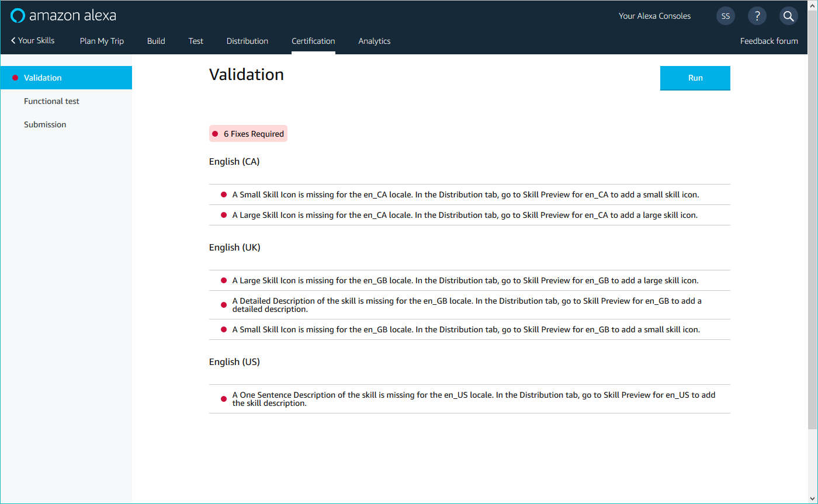Open the SS account avatar
This screenshot has height=504, width=818.
(x=726, y=16)
